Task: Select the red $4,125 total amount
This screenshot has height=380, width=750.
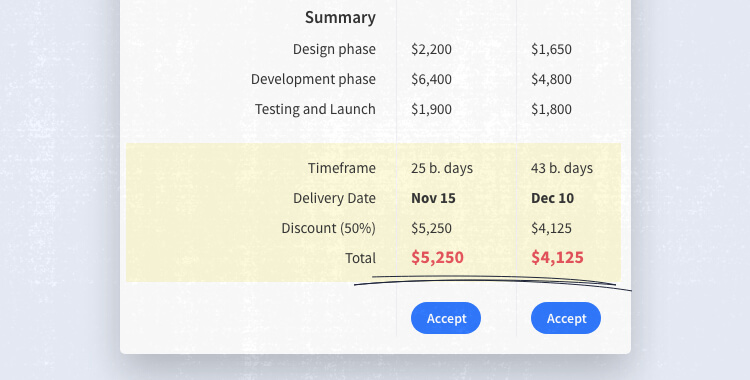Action: [x=557, y=257]
